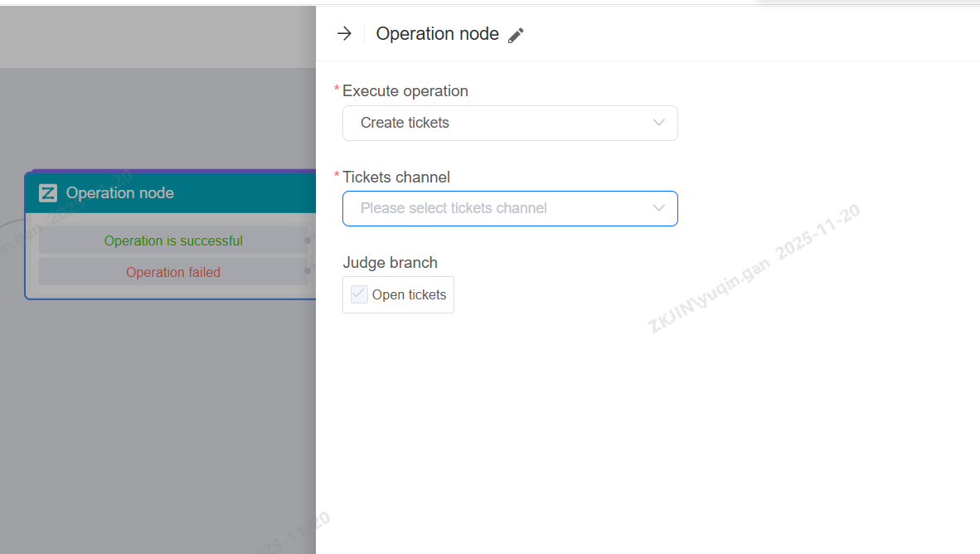
Task: Click the Open tickets label text
Action: pos(409,295)
